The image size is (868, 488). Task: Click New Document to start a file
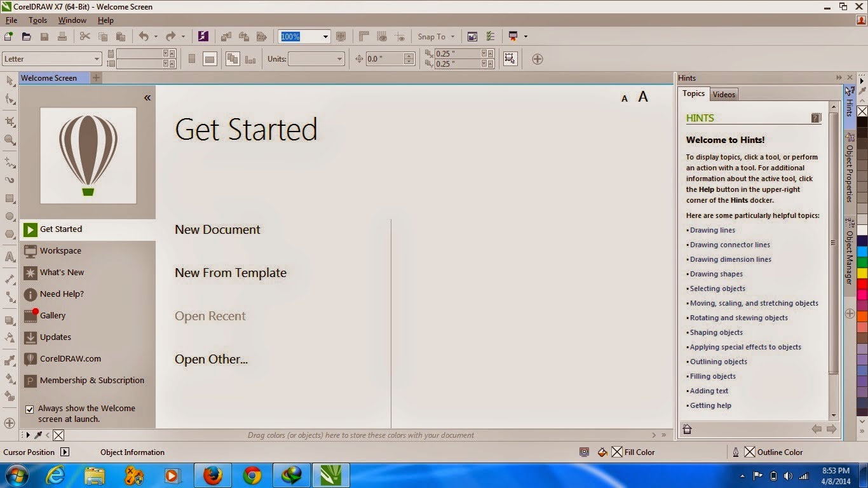click(x=217, y=229)
